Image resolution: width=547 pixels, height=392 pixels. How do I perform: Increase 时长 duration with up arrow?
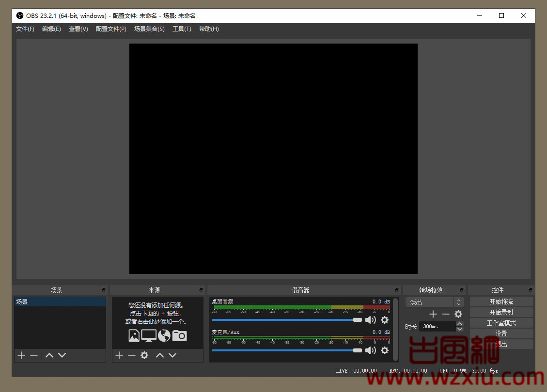[x=460, y=324]
